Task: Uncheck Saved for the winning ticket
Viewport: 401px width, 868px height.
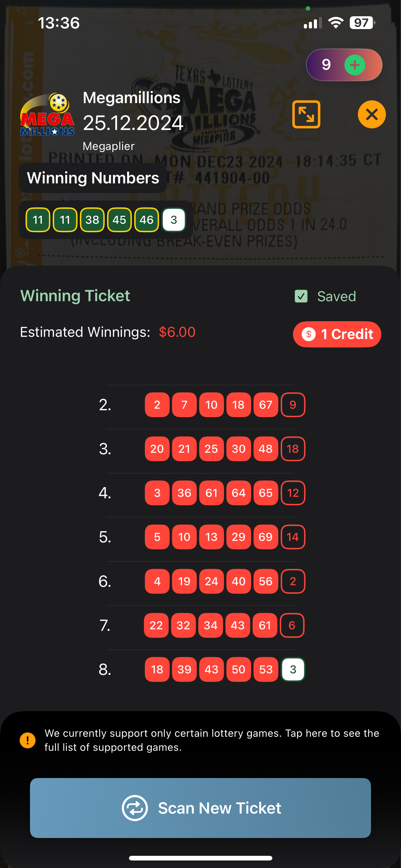Action: (301, 296)
